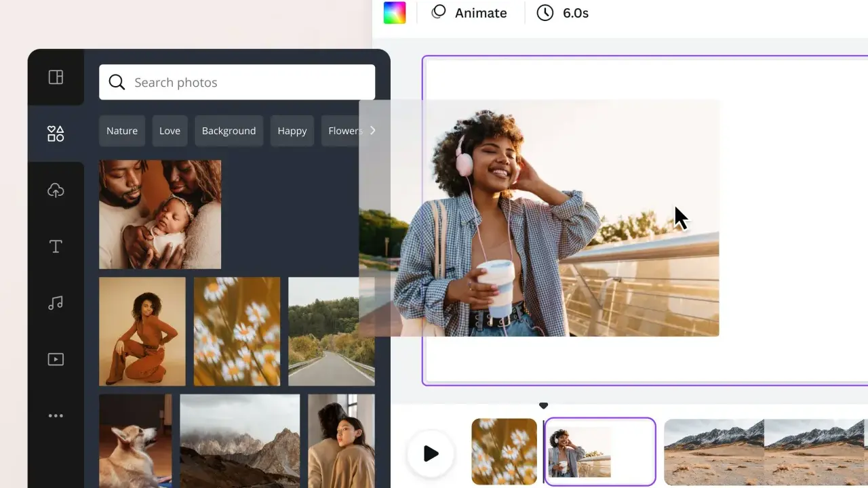The width and height of the screenshot is (868, 488).
Task: Select the Background category chip
Action: [x=229, y=131]
